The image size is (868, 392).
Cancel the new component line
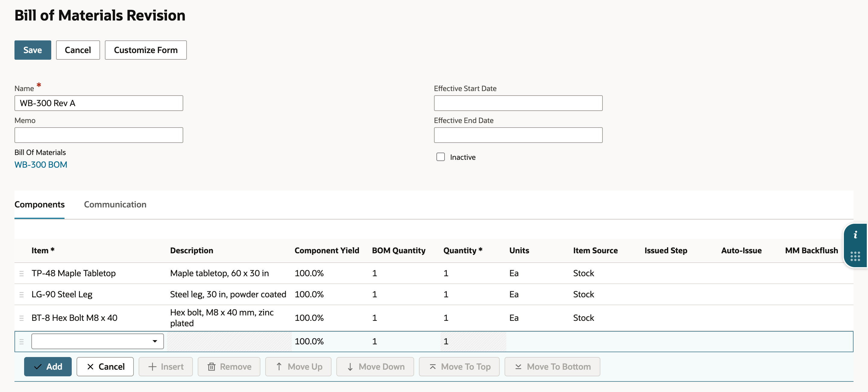point(105,367)
